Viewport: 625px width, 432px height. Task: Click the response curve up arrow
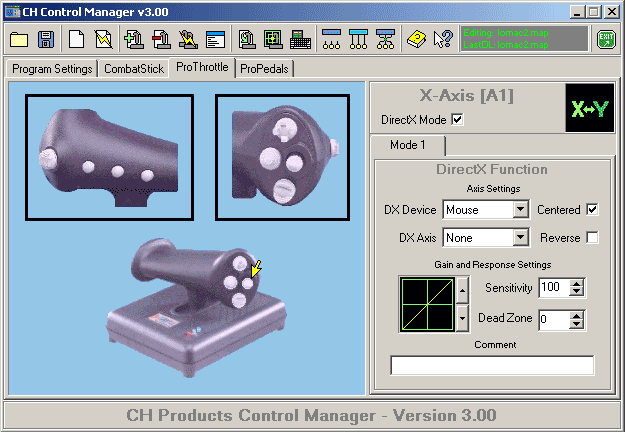(462, 290)
